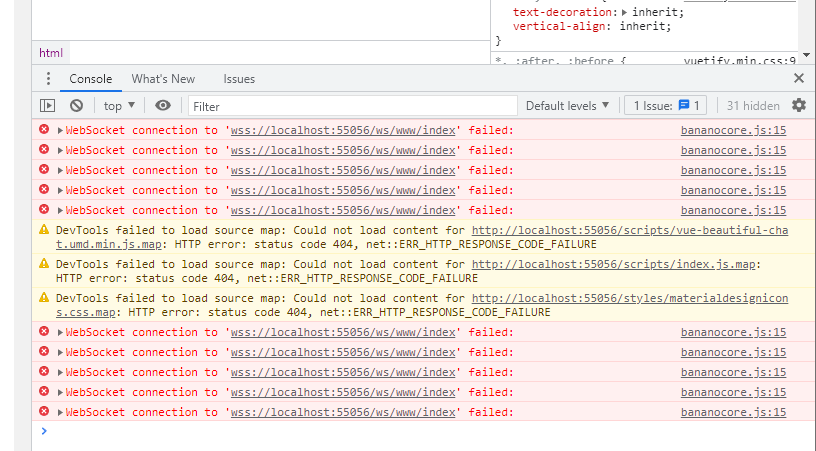Expand the first WebSocket connection failed error
This screenshot has width=816, height=451.
[x=60, y=131]
